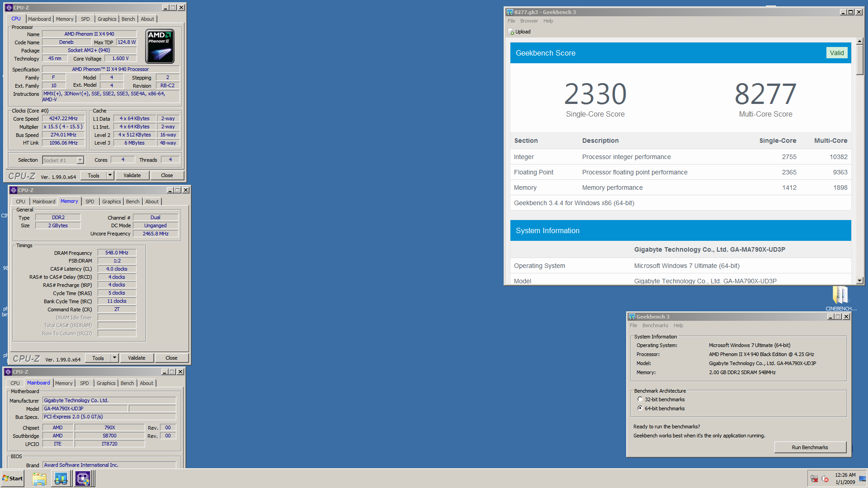Click Tools button in the Memory window

[98, 358]
